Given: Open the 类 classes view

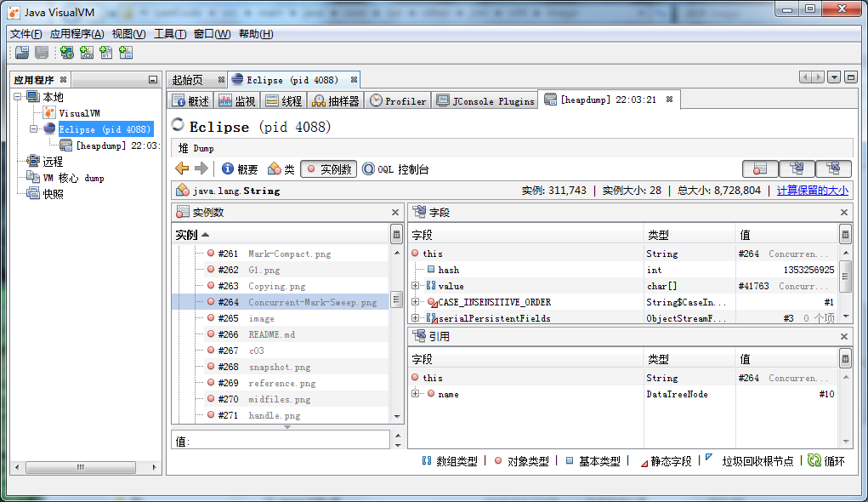Looking at the screenshot, I should pyautogui.click(x=281, y=169).
